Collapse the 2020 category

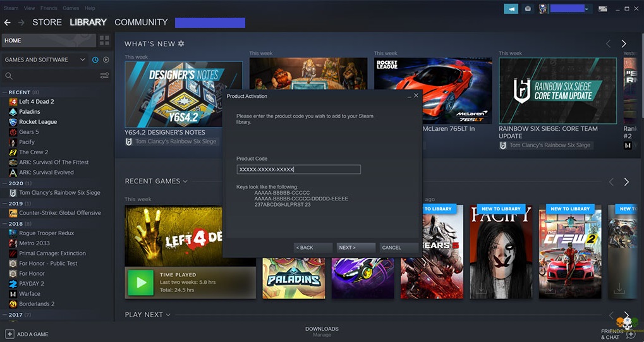point(4,183)
